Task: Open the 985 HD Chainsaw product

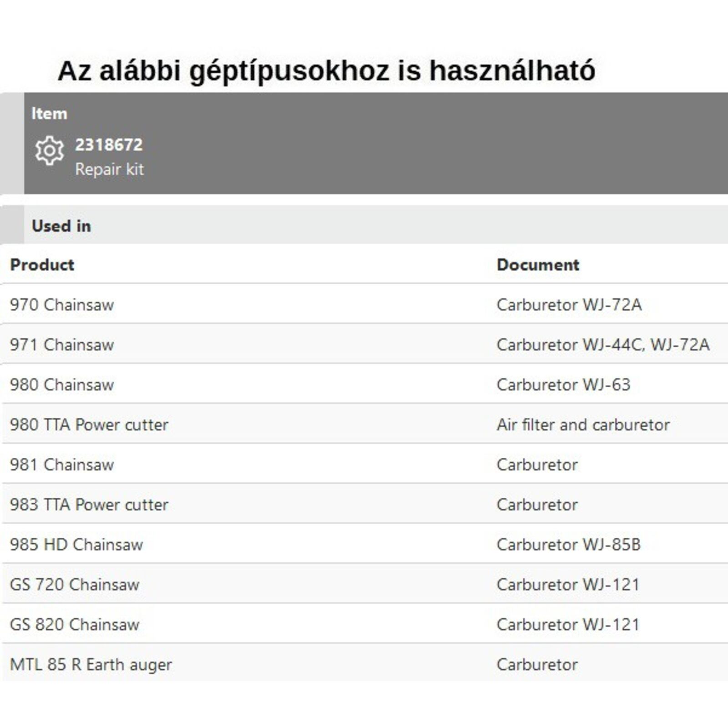Action: [76, 545]
